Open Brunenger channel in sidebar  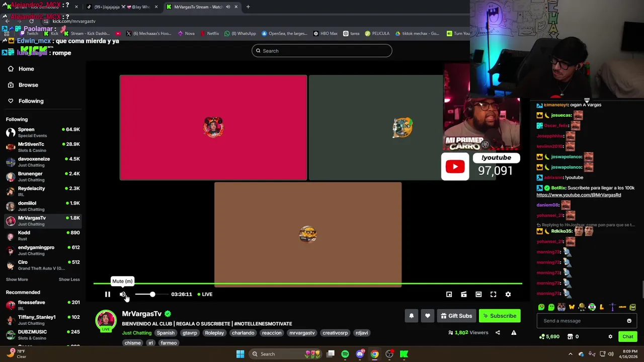43,176
